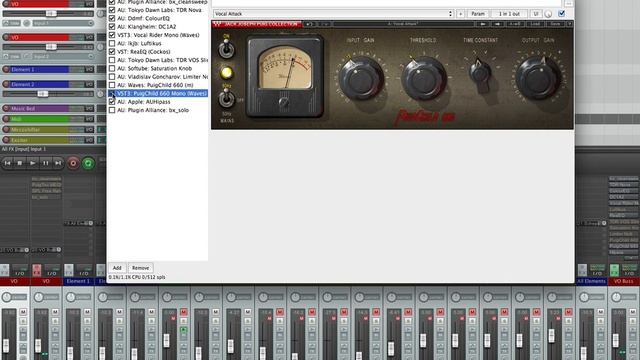Image resolution: width=640 pixels, height=360 pixels.
Task: Click the Element 1 mixer pan knob
Action: point(71,297)
